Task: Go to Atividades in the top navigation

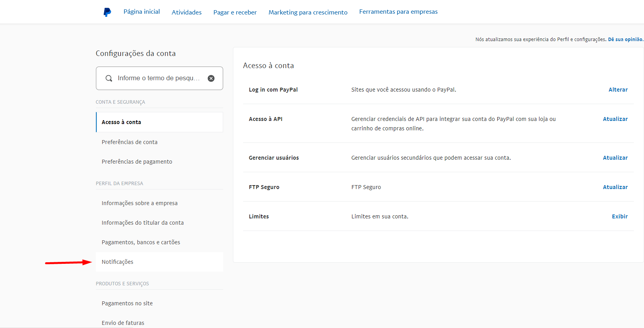Action: click(187, 13)
